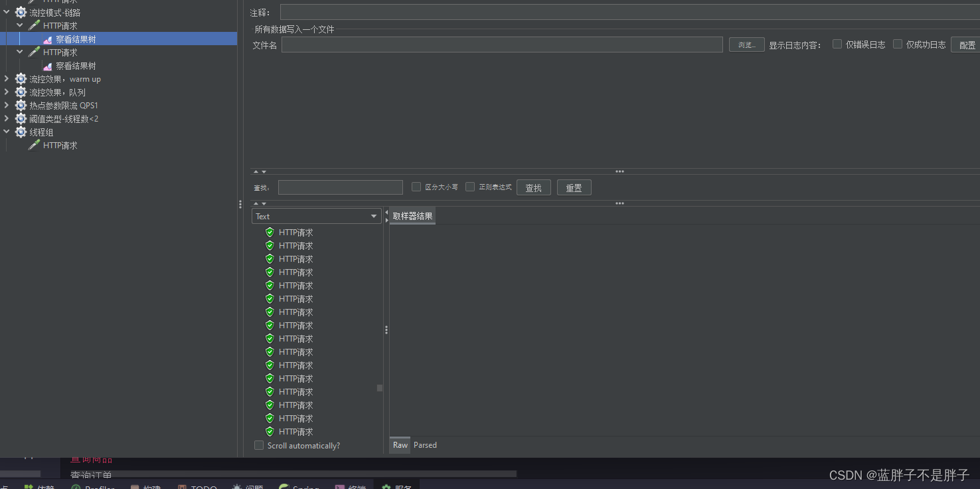Select the highlighted 察看结果树 tree row

[119, 39]
